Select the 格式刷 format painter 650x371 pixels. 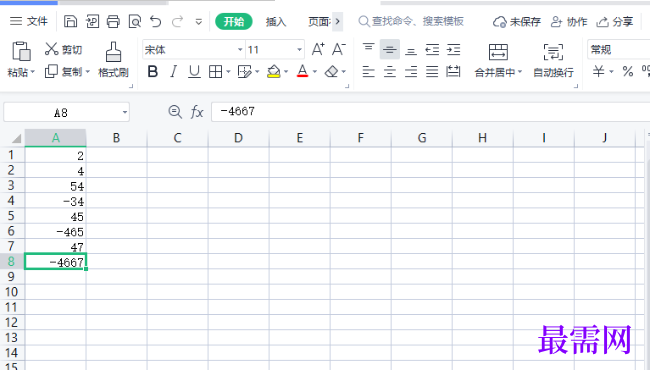(x=113, y=60)
